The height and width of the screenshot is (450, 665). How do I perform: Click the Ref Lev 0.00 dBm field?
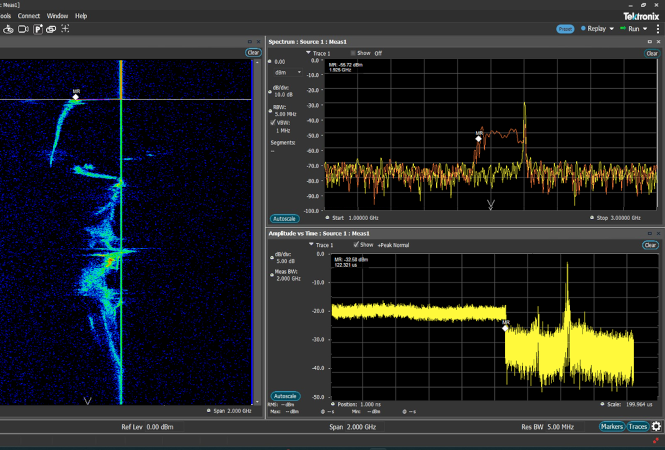coord(147,427)
